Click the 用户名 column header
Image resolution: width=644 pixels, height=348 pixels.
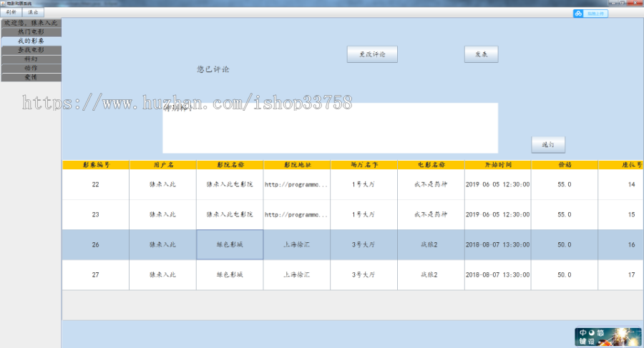(x=163, y=165)
